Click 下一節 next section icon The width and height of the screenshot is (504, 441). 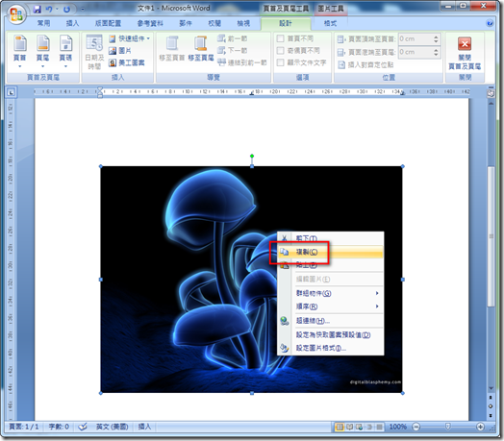click(232, 50)
